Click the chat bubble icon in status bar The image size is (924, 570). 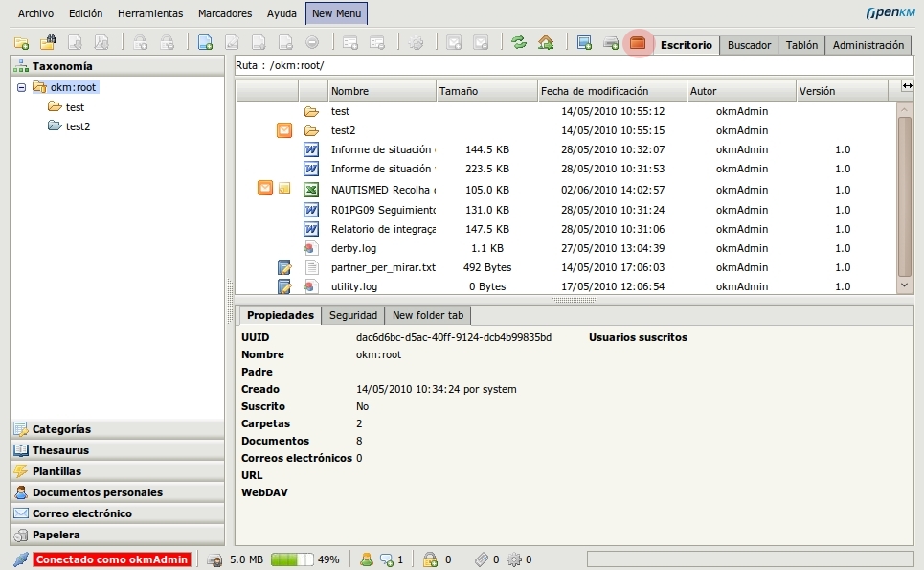coord(387,559)
